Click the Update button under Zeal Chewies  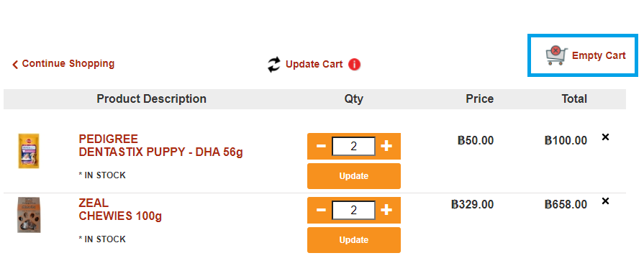tap(353, 240)
